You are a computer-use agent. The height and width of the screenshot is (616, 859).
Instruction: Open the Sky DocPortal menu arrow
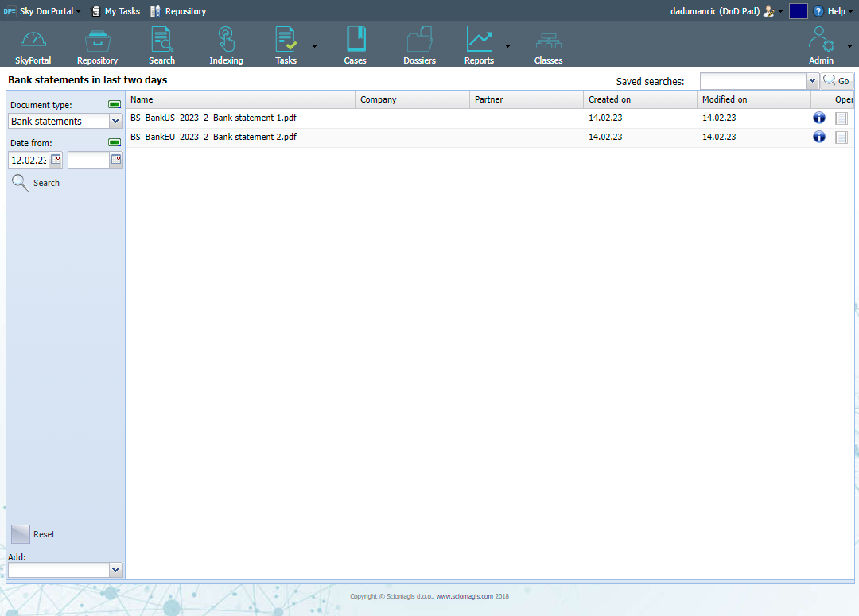[x=78, y=11]
